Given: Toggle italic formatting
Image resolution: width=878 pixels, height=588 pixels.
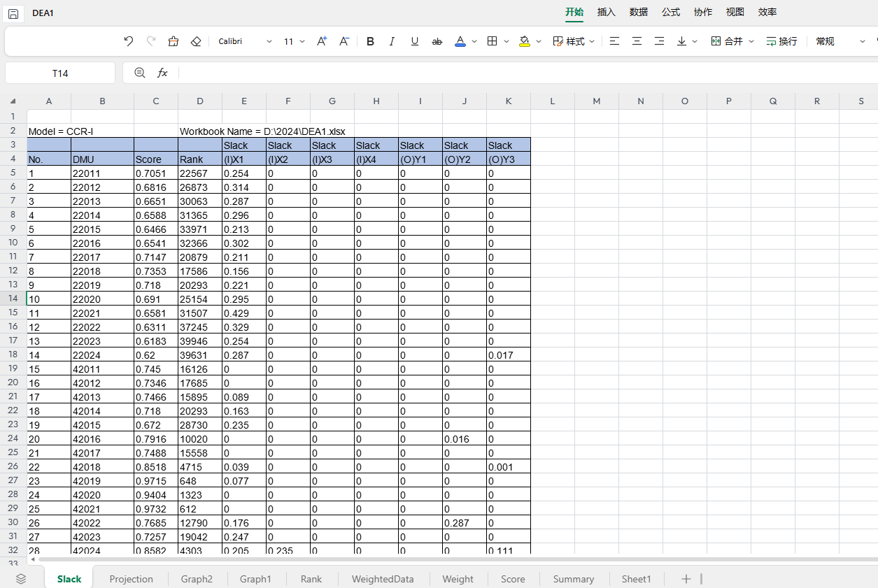Looking at the screenshot, I should 392,41.
